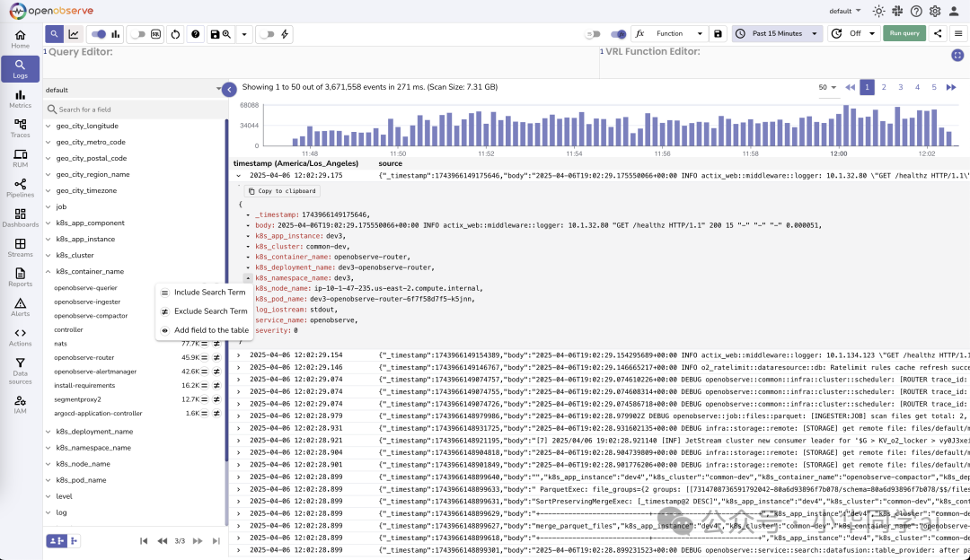Open the IAM page

21,405
